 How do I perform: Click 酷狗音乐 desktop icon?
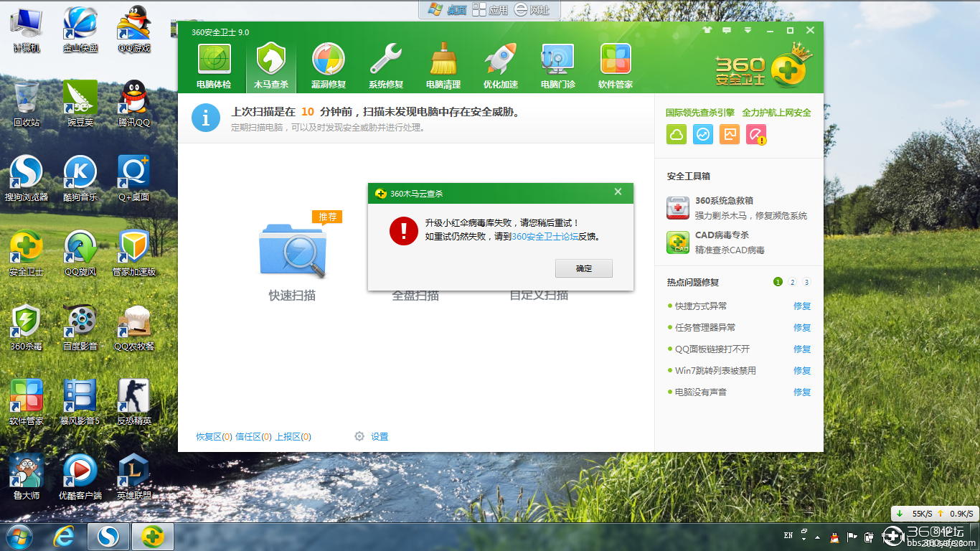(80, 179)
